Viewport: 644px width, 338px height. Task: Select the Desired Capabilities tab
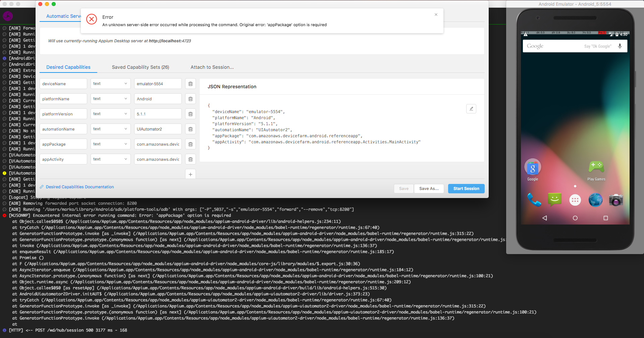coord(68,67)
